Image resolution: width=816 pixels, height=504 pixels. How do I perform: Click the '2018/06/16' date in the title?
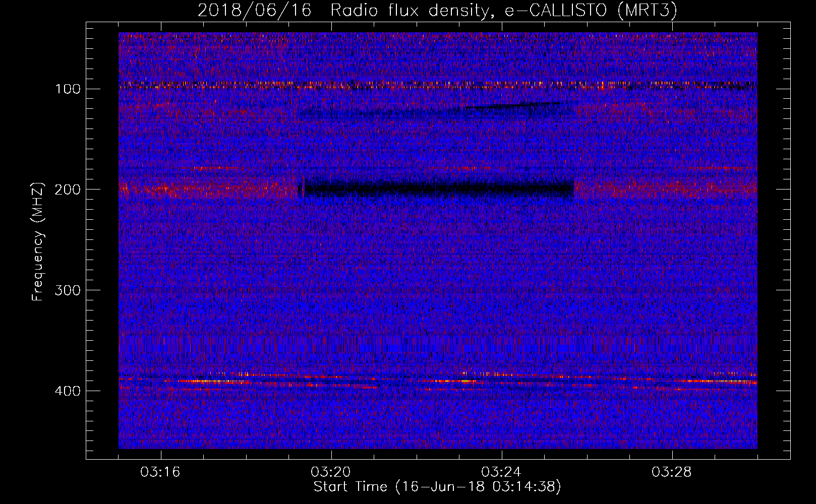[255, 11]
